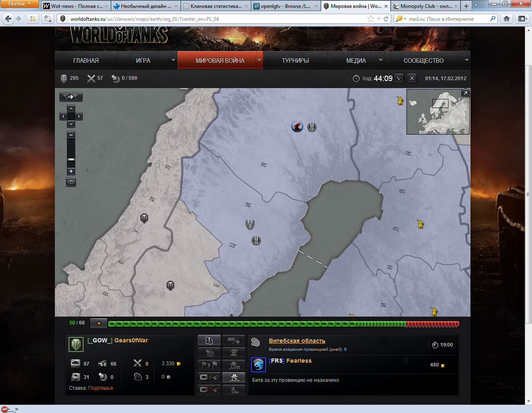
Task: Click the browser back button
Action: pyautogui.click(x=8, y=19)
